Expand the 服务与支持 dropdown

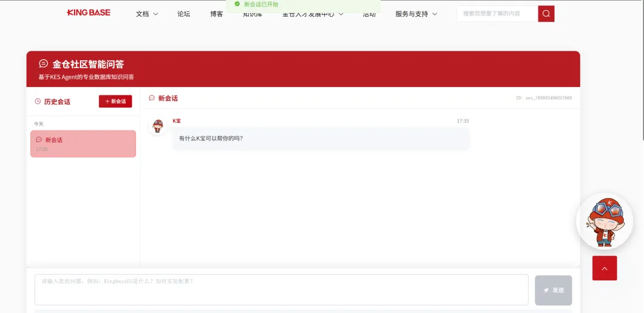[416, 14]
